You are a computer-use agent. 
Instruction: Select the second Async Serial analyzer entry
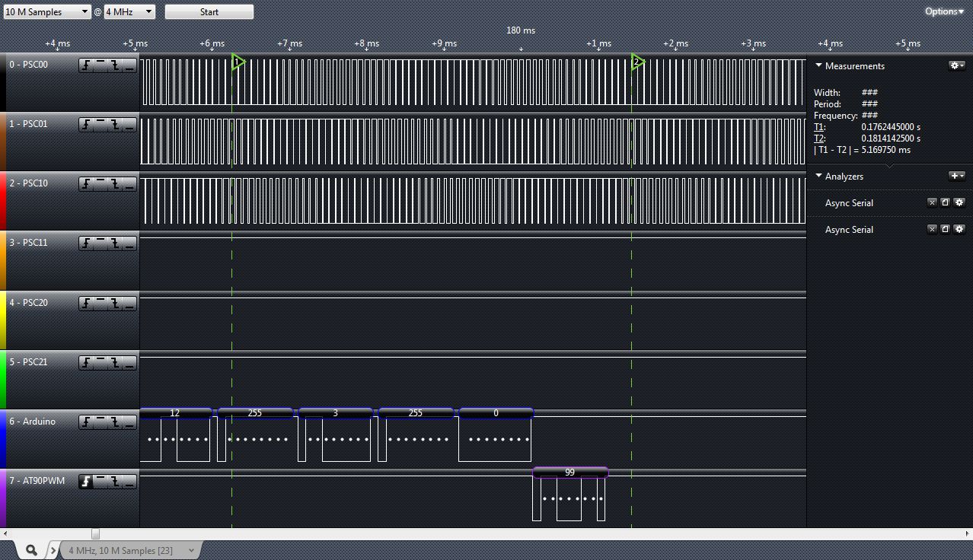pos(849,230)
